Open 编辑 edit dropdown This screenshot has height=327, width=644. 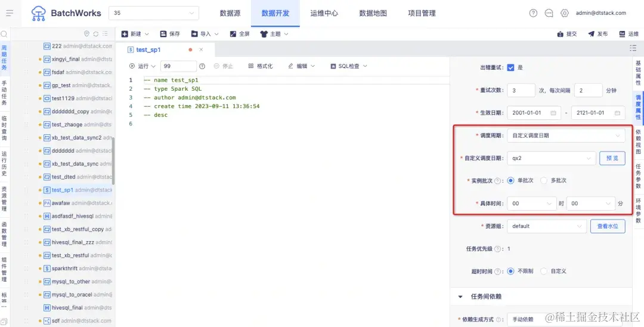pyautogui.click(x=302, y=66)
